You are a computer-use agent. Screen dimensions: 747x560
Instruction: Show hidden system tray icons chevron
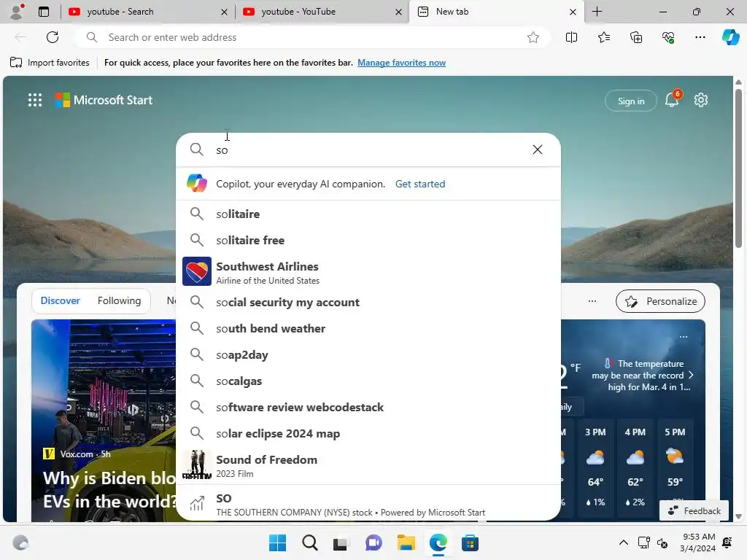click(x=623, y=542)
